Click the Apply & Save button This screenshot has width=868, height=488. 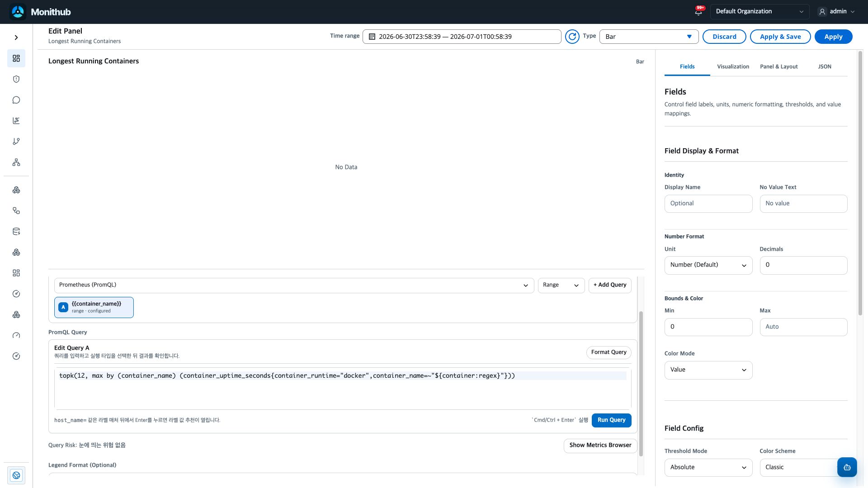click(780, 37)
